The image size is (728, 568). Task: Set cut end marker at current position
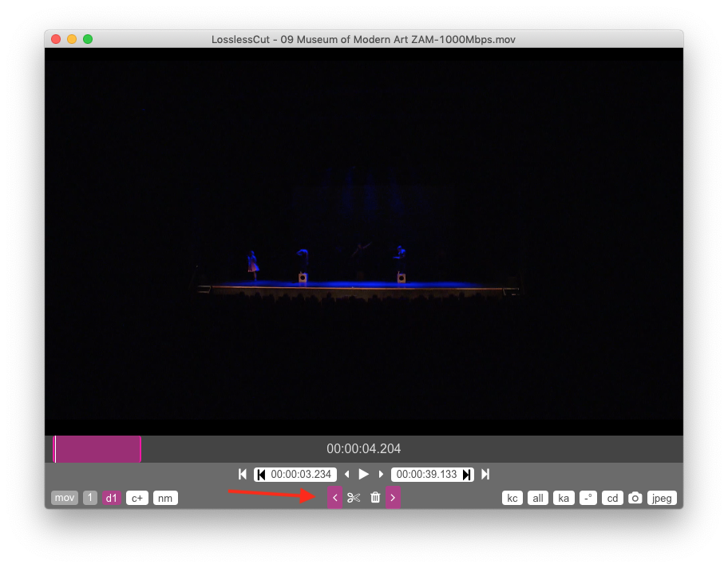pyautogui.click(x=467, y=474)
